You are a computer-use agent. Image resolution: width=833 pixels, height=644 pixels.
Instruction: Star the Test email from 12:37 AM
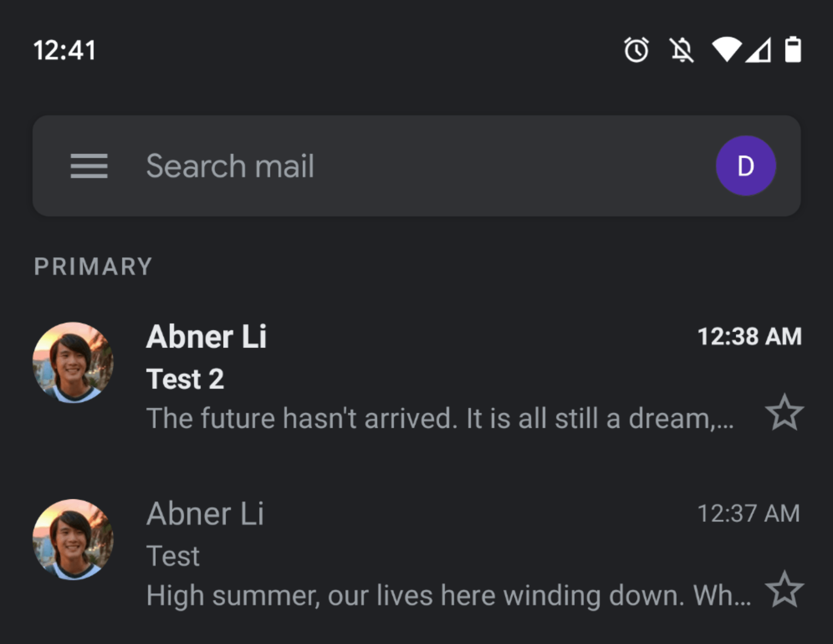coord(784,589)
